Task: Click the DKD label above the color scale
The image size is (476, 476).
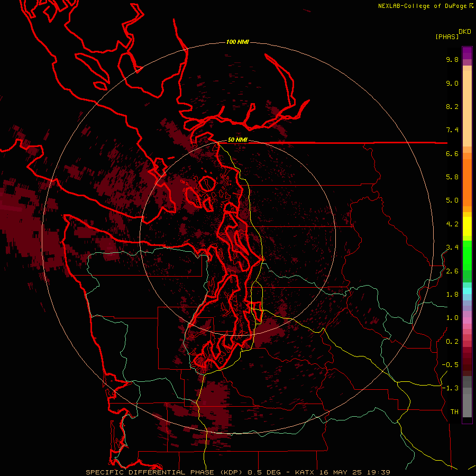Action: click(x=464, y=32)
